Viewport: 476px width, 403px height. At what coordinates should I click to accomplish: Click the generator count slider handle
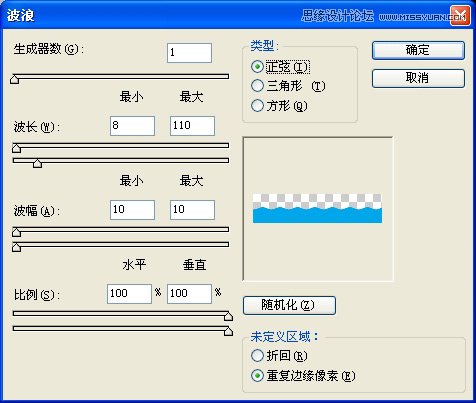[14, 79]
